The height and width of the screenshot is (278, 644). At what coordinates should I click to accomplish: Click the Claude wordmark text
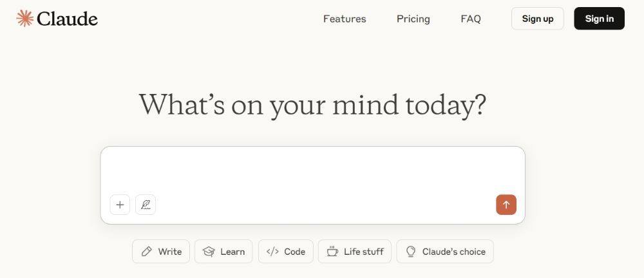click(68, 19)
